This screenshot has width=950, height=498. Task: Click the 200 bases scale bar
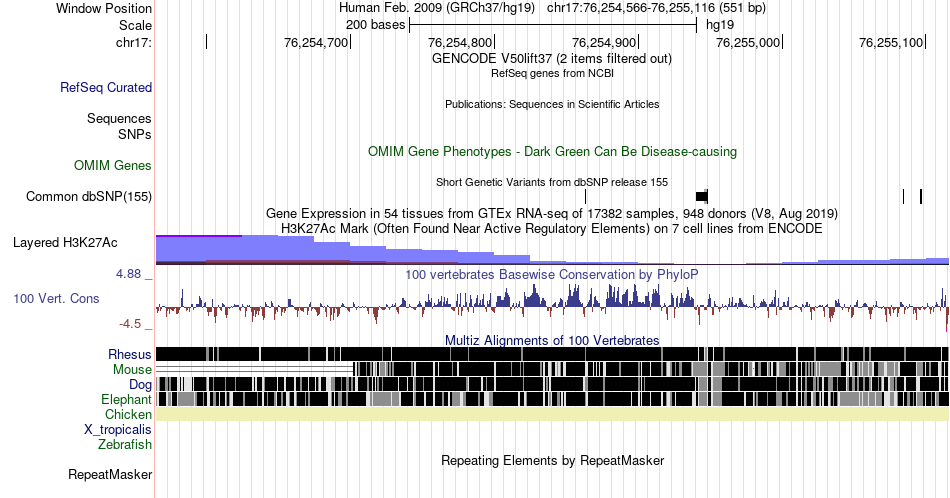553,25
